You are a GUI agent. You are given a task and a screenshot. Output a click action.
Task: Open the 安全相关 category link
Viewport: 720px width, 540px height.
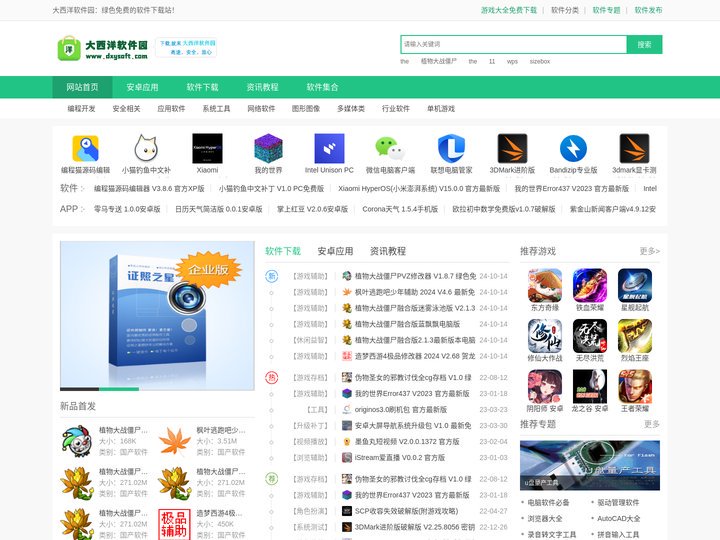(x=126, y=109)
